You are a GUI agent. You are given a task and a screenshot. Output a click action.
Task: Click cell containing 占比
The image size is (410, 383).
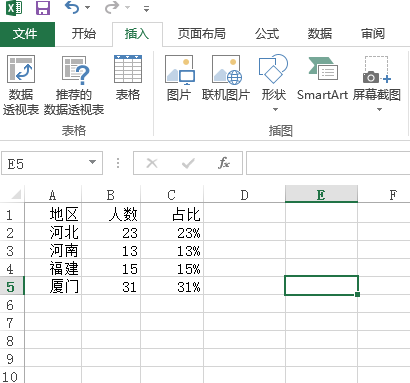click(x=172, y=214)
